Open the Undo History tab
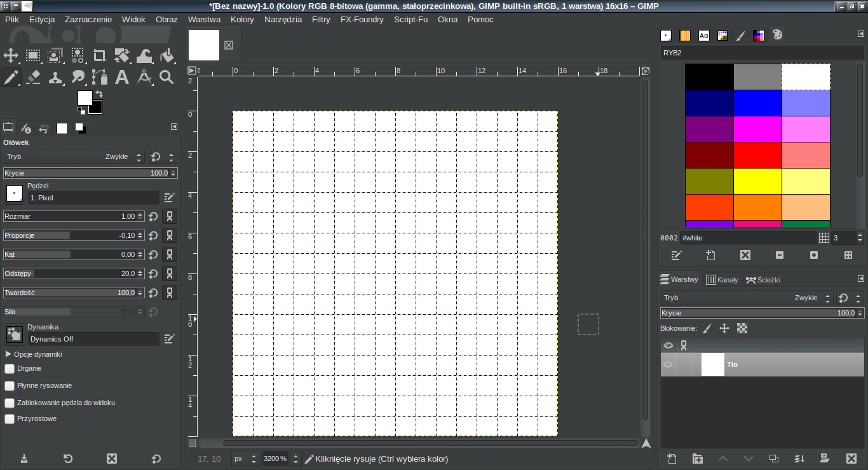The image size is (868, 470). [44, 128]
